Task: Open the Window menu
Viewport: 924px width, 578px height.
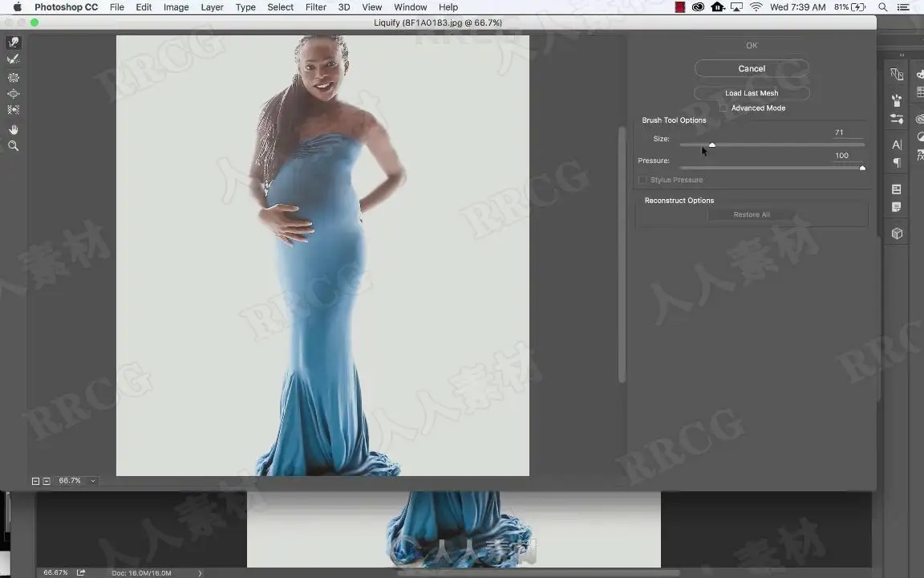Action: point(410,7)
